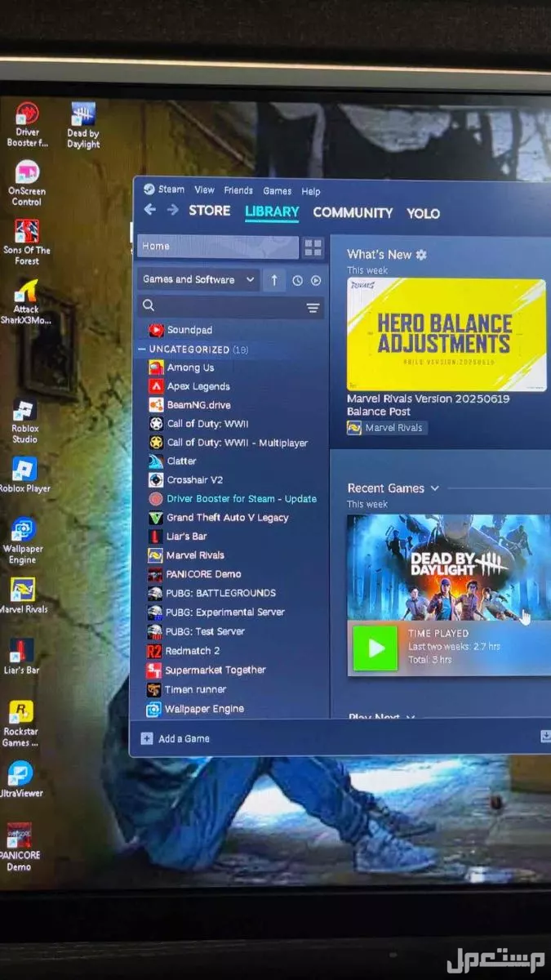Open Dead by Daylight desktop shortcut

(x=82, y=125)
